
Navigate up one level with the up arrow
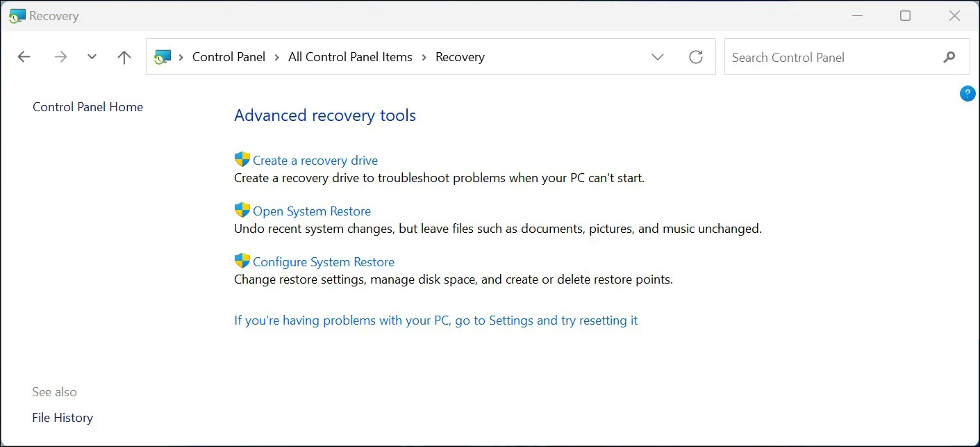(124, 56)
